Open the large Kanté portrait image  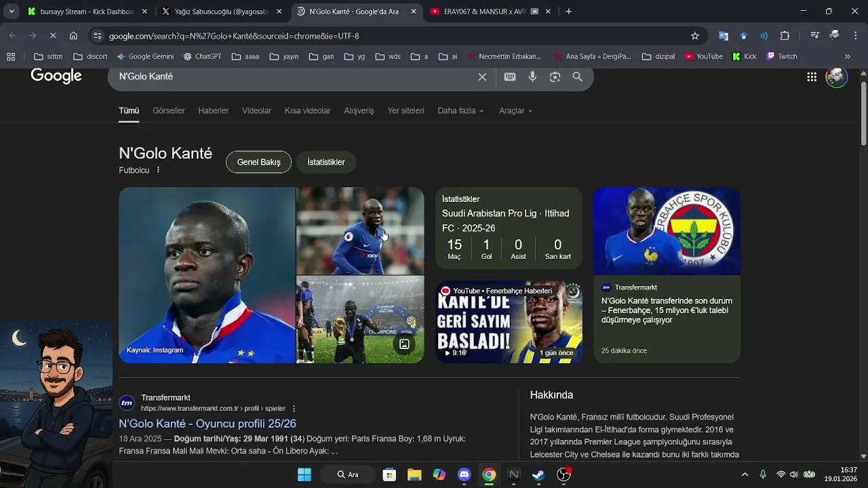(x=207, y=275)
